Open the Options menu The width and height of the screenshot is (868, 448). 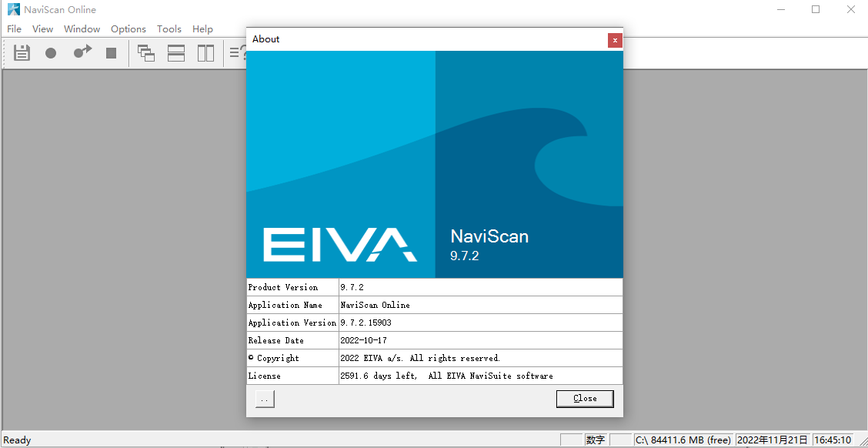(128, 28)
